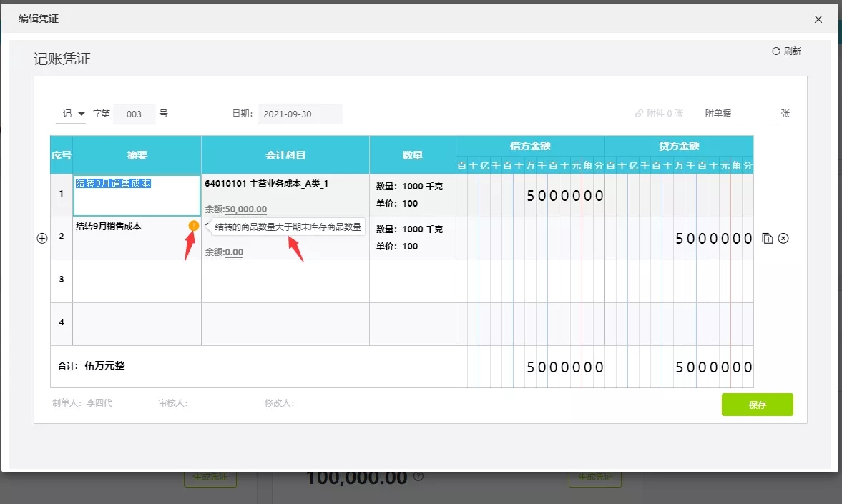
Task: Click the refresh icon next to 刷新
Action: click(x=776, y=51)
